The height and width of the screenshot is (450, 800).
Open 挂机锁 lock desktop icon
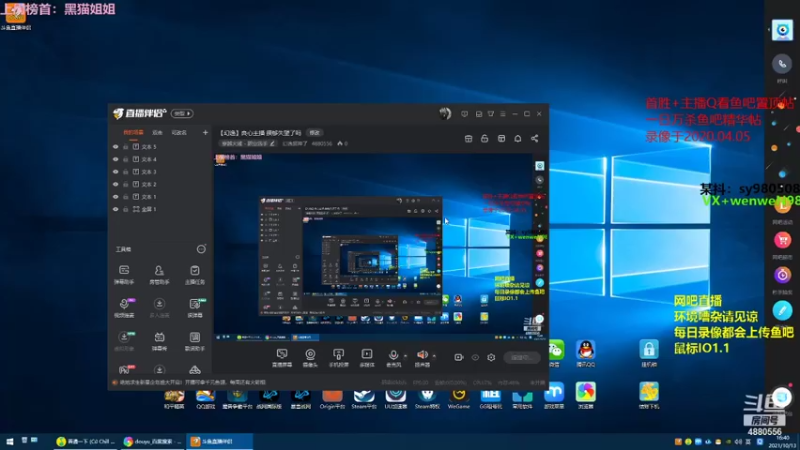tap(648, 353)
